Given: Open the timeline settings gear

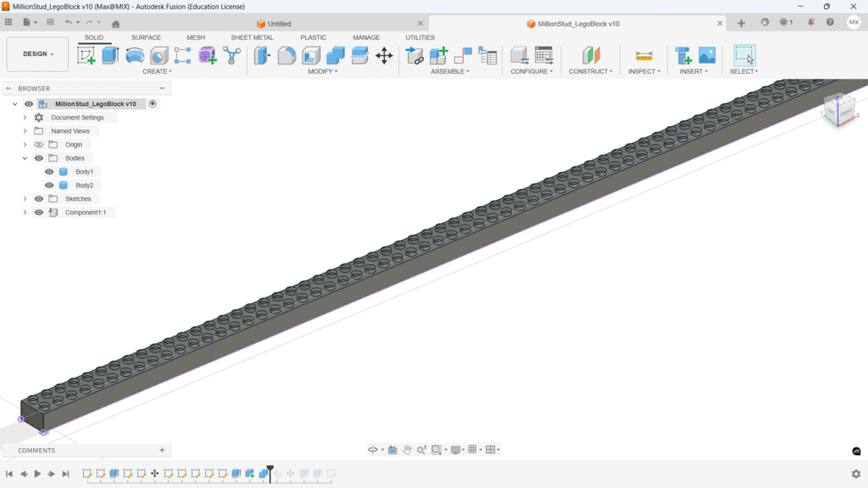Looking at the screenshot, I should [x=855, y=474].
